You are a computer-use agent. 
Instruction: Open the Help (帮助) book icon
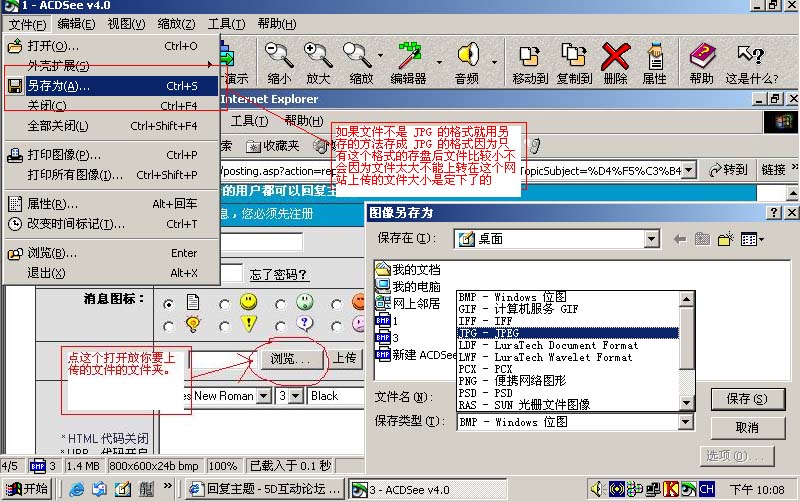pos(702,55)
